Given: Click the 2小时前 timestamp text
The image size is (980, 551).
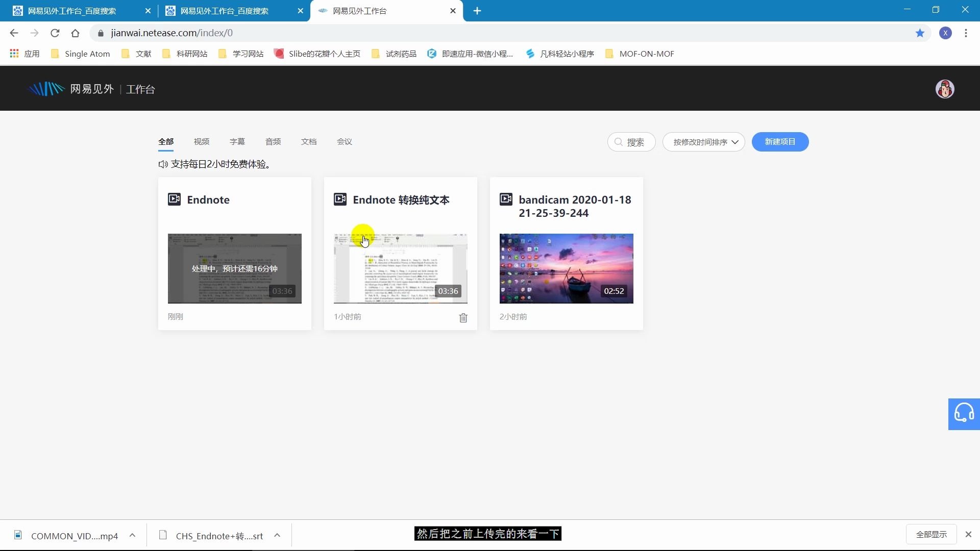Looking at the screenshot, I should click(x=513, y=317).
